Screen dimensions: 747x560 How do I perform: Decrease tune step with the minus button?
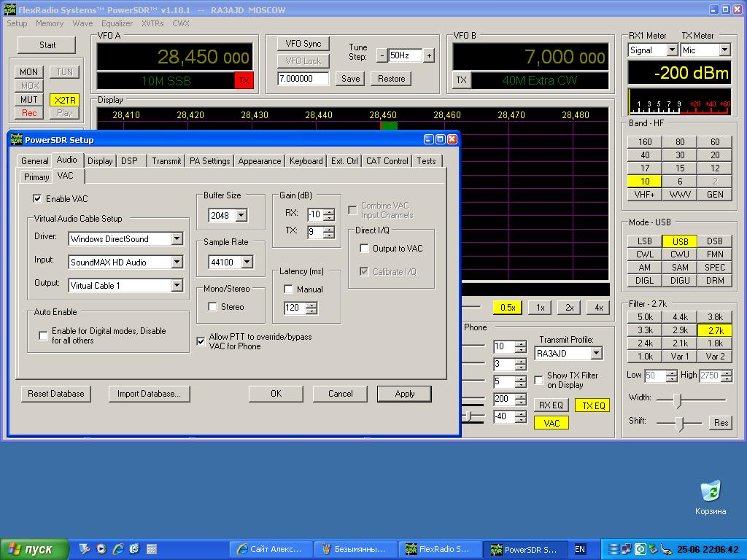point(382,55)
